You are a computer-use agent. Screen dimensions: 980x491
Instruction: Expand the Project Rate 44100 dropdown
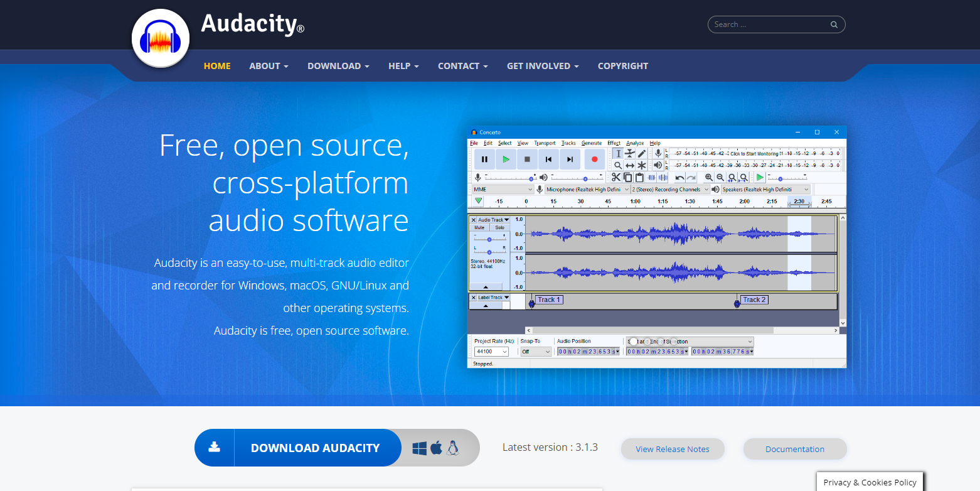(491, 352)
